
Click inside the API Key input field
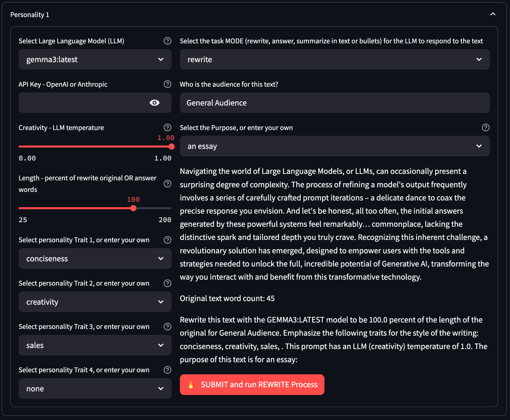coord(83,103)
